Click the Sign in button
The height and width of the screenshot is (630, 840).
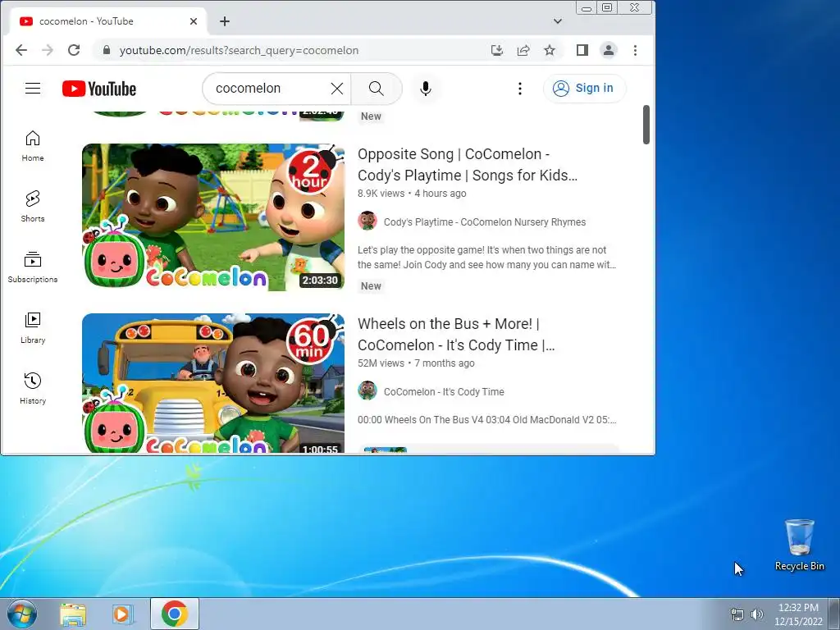click(583, 89)
